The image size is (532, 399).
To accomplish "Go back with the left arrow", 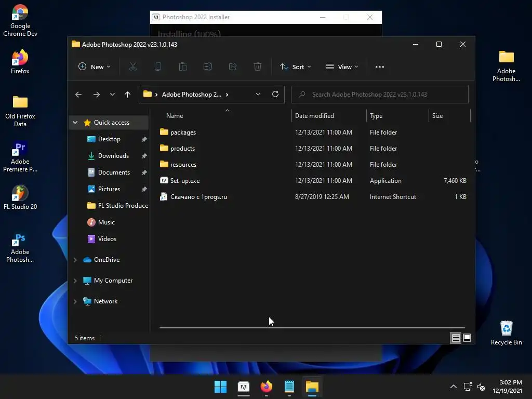I will tap(78, 95).
